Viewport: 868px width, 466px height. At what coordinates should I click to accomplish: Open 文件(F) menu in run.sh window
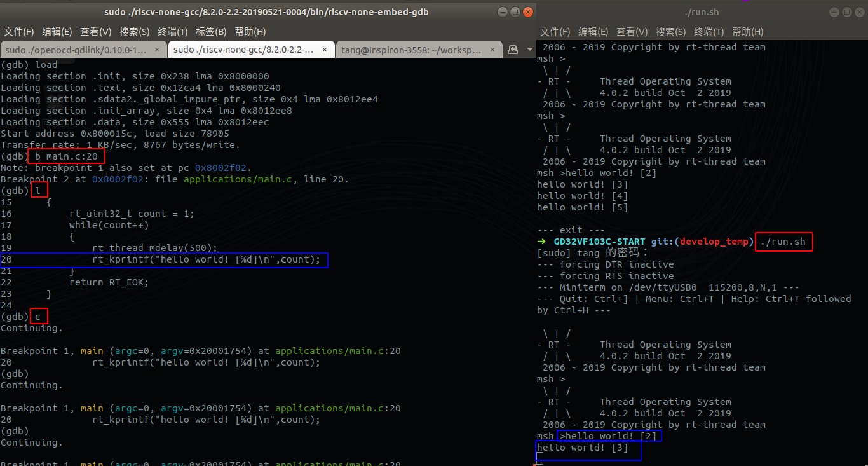pyautogui.click(x=555, y=32)
